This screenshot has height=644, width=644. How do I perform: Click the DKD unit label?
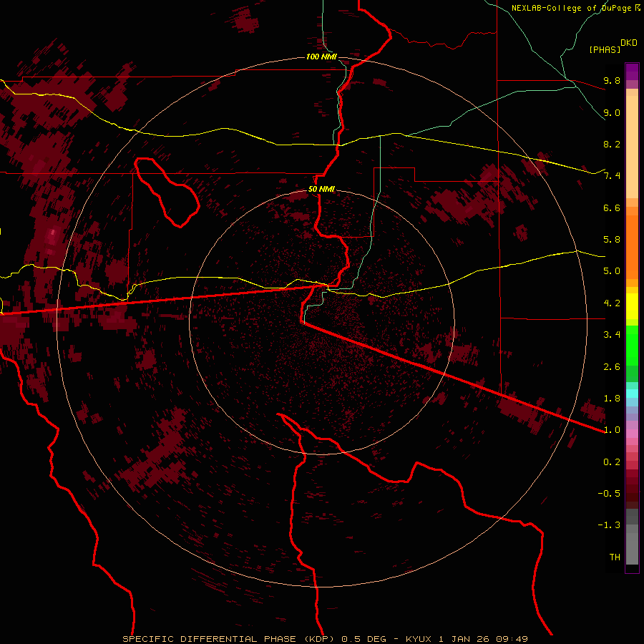[629, 42]
